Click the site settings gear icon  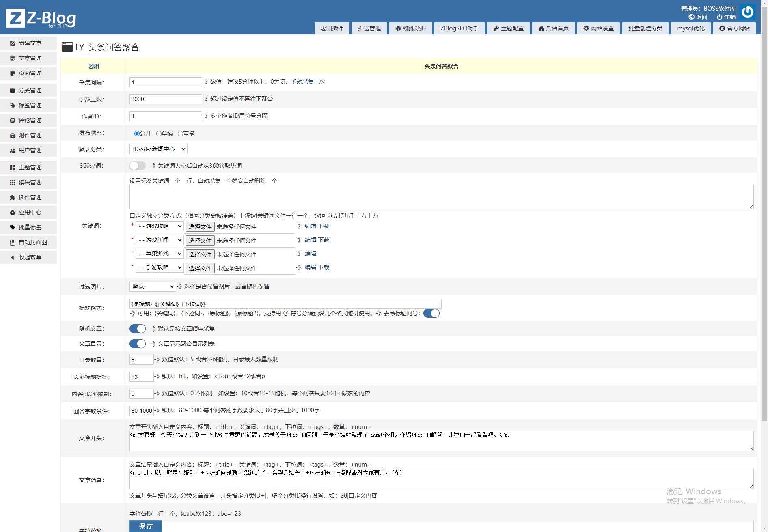tap(586, 28)
